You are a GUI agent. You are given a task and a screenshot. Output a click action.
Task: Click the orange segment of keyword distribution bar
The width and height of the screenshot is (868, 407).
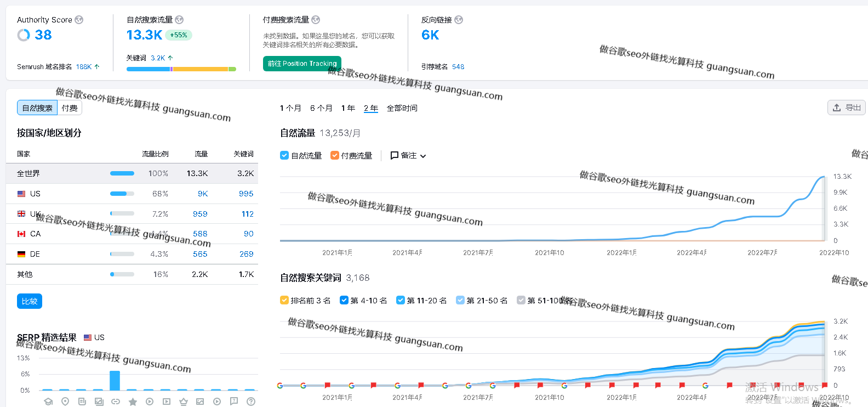coord(200,69)
